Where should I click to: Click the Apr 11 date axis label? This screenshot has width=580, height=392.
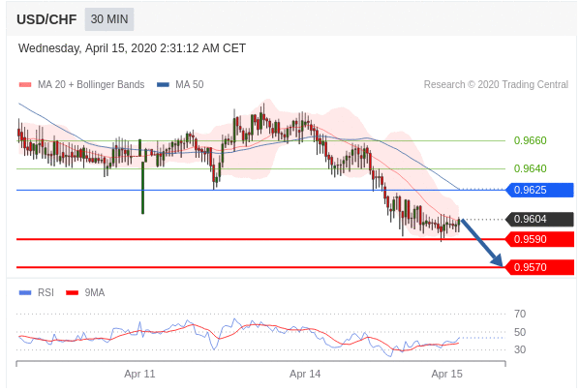[139, 374]
